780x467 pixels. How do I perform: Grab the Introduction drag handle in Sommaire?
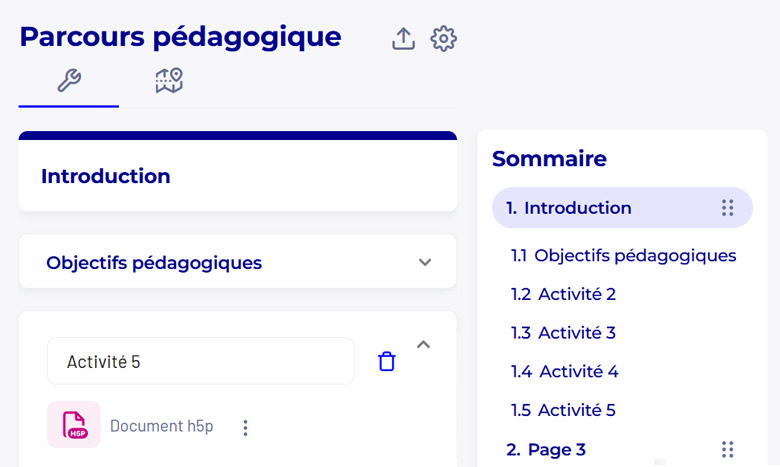click(727, 208)
